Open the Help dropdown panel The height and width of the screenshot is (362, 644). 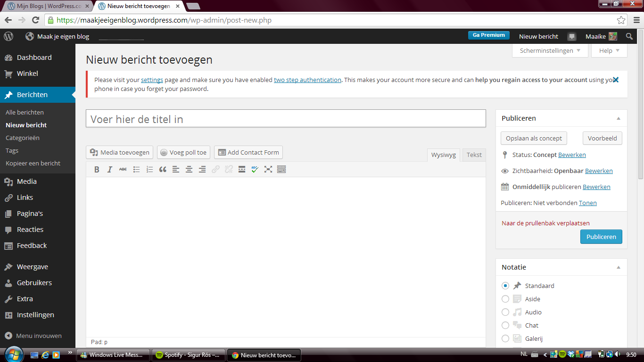point(609,50)
